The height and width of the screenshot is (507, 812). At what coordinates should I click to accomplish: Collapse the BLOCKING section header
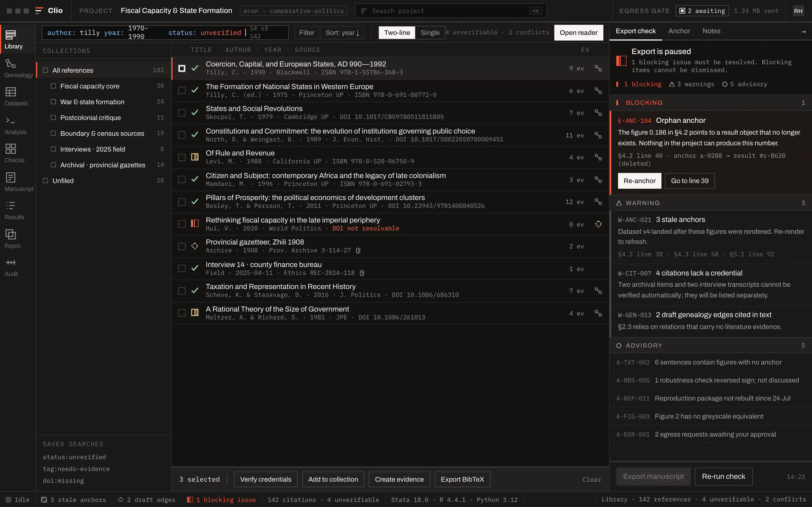pos(710,103)
